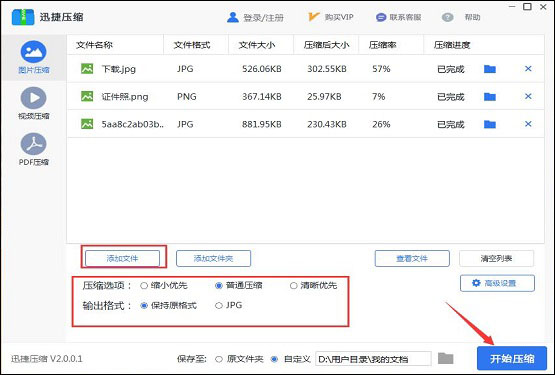Click the 压缩进度 column header

pos(452,45)
